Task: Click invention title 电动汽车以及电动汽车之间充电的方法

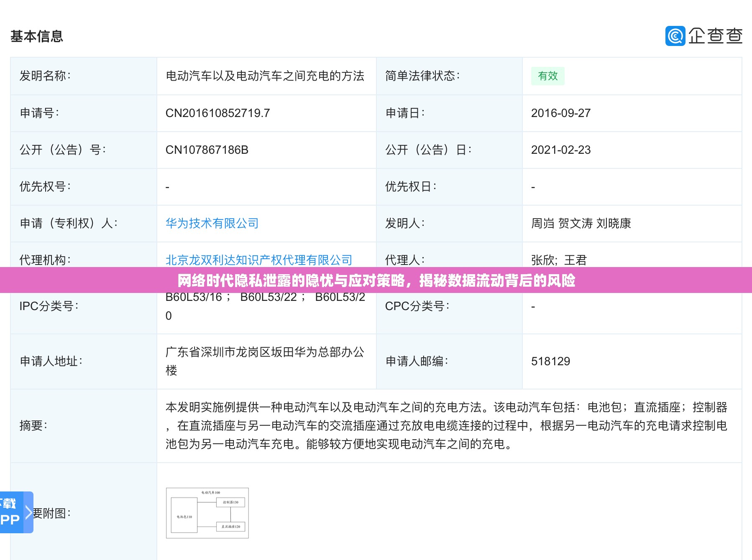Action: (265, 76)
